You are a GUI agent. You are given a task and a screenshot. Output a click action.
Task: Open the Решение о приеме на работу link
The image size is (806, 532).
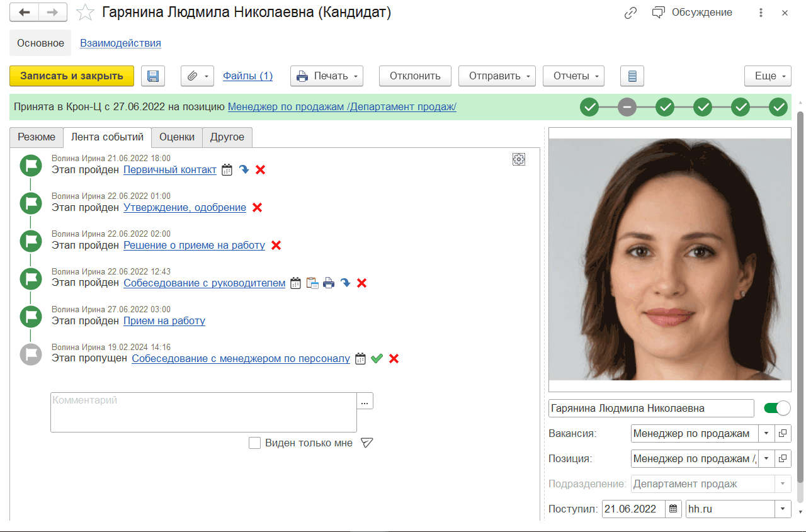pos(194,246)
